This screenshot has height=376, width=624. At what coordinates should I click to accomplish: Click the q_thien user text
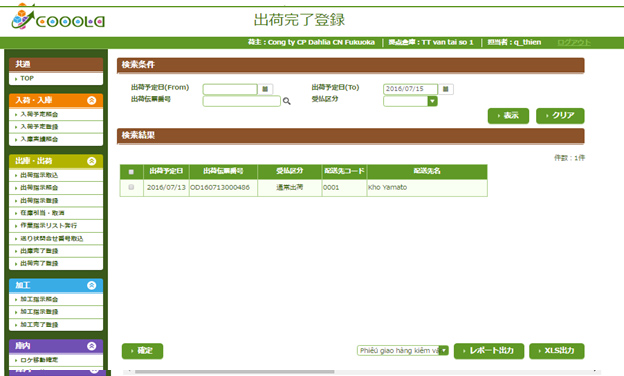tap(527, 42)
